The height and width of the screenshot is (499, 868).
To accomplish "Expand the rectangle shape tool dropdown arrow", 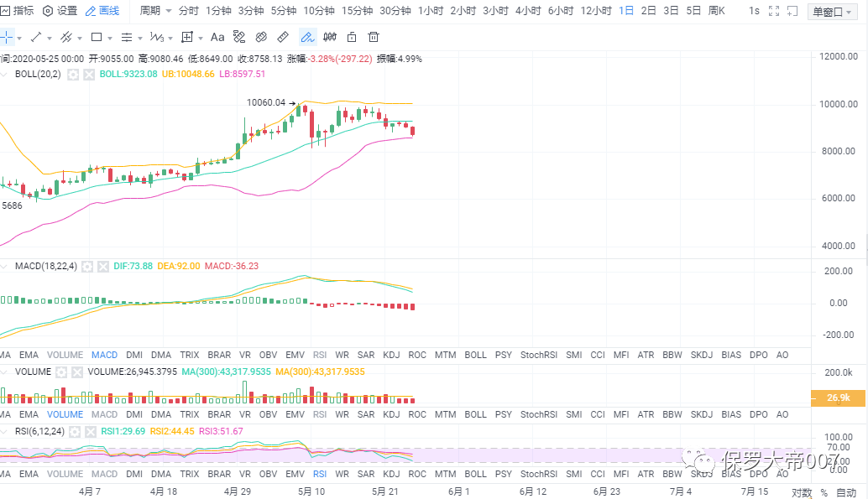I will 110,37.
